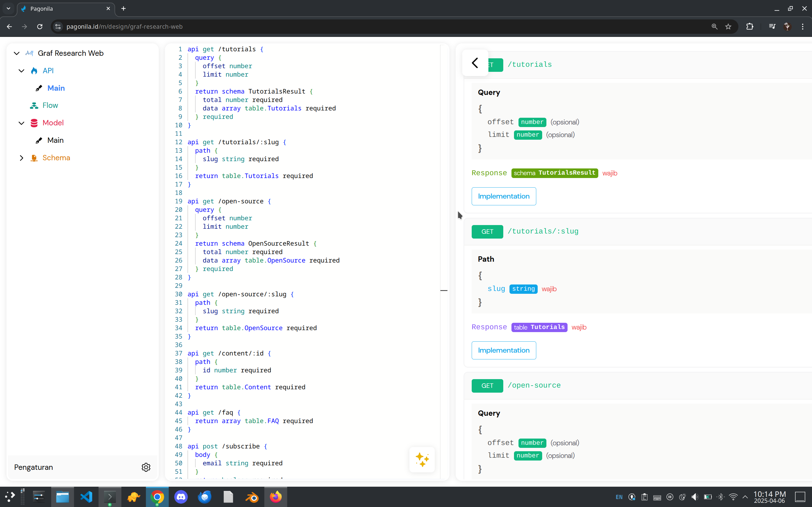Collapse the Model tree node

pos(21,123)
